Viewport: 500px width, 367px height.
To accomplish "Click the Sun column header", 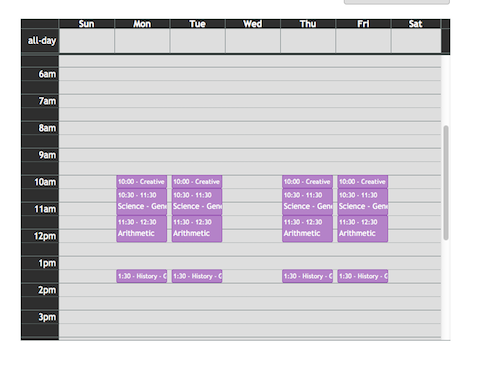I will point(87,24).
